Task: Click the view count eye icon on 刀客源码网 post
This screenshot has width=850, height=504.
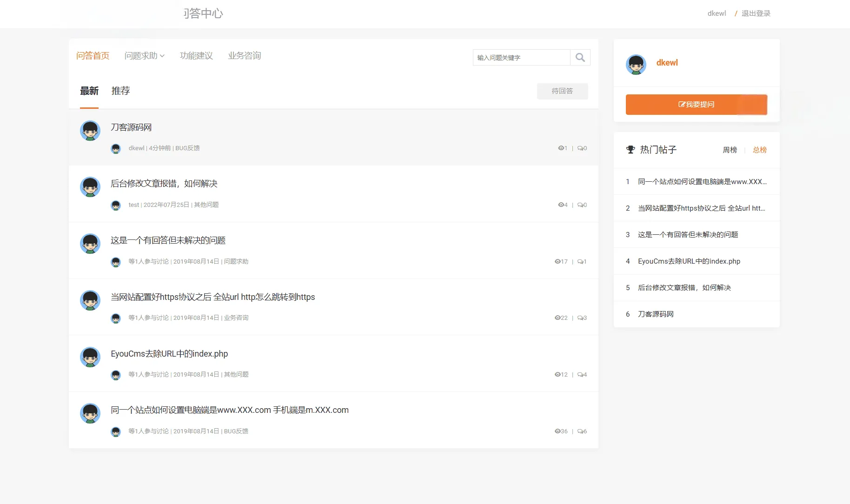Action: (561, 148)
